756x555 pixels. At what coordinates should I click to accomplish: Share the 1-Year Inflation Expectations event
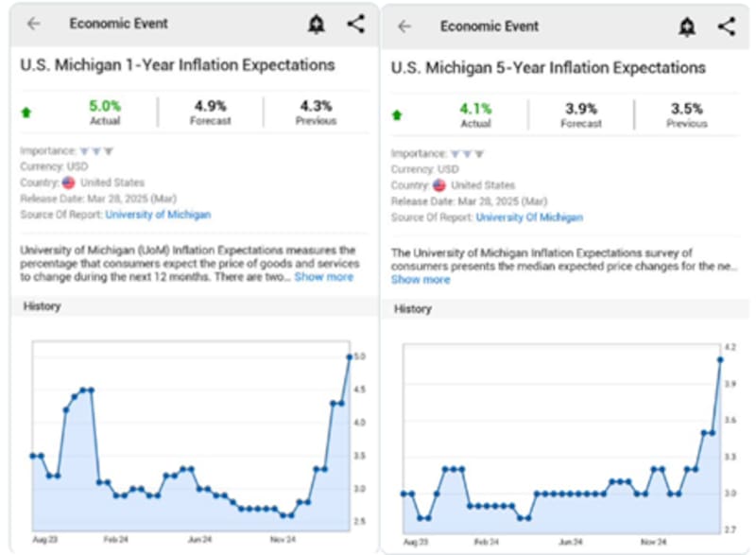(355, 25)
